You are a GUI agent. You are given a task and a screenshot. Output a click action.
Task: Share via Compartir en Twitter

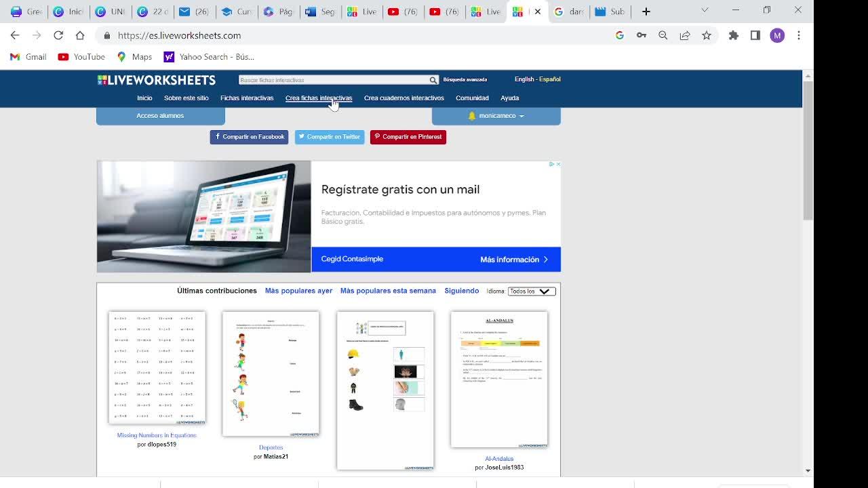[x=330, y=137]
